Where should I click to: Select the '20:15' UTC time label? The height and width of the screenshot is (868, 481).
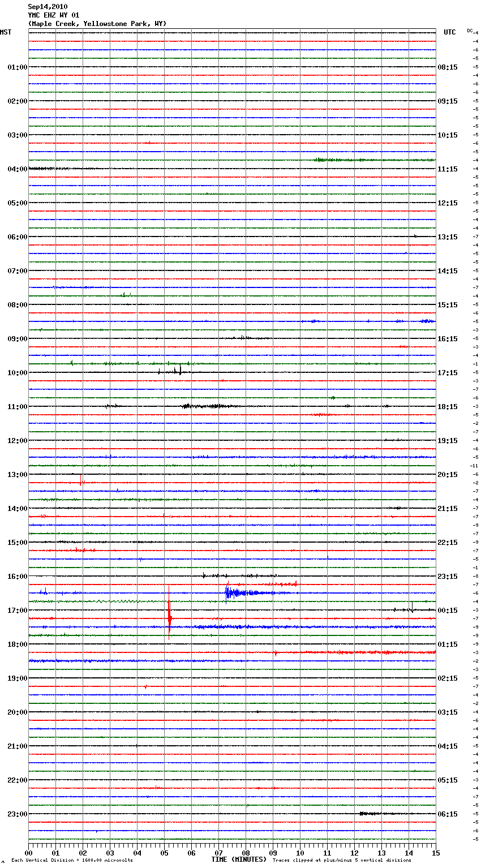click(x=448, y=475)
